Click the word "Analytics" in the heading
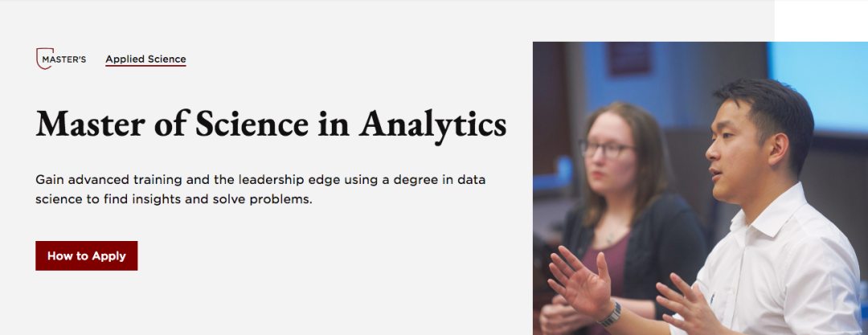868x335 pixels. [432, 125]
